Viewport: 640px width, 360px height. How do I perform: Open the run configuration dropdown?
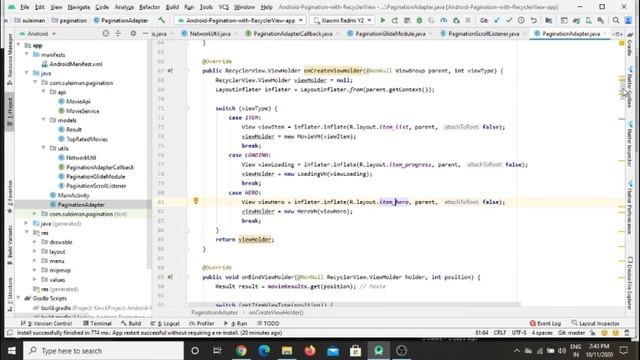pyautogui.click(x=240, y=20)
